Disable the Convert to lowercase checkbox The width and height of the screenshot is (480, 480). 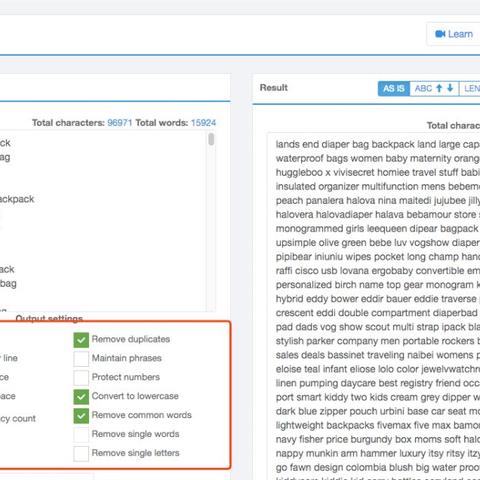(x=81, y=397)
